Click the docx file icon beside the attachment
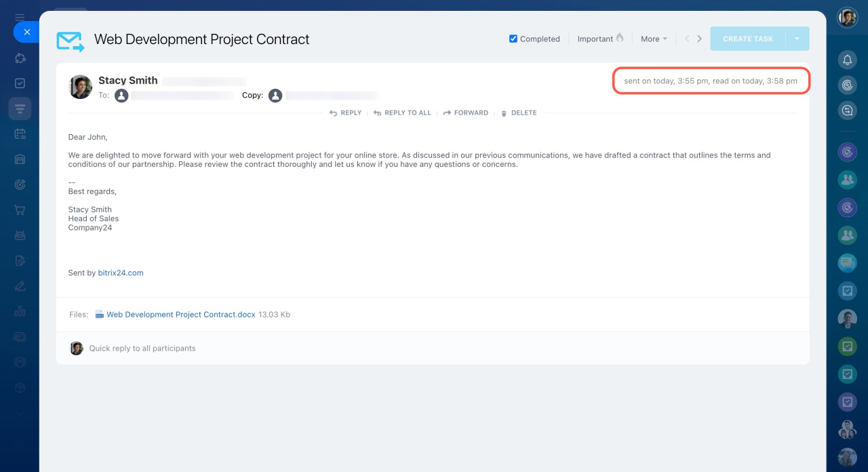The width and height of the screenshot is (868, 472). point(100,315)
